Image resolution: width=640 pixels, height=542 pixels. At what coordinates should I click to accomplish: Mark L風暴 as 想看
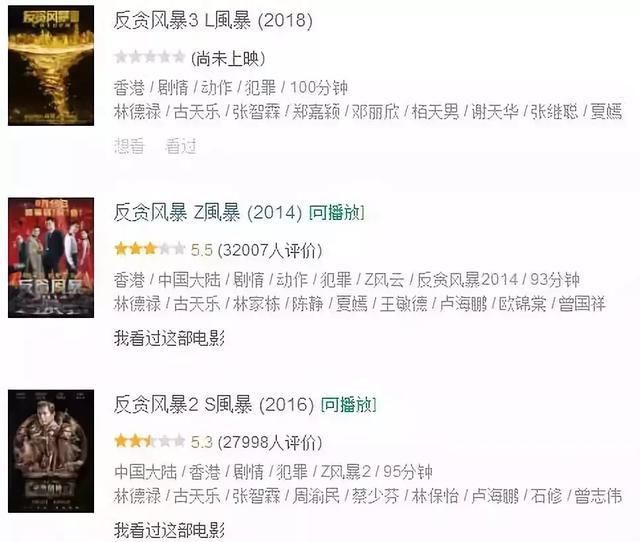[x=129, y=146]
